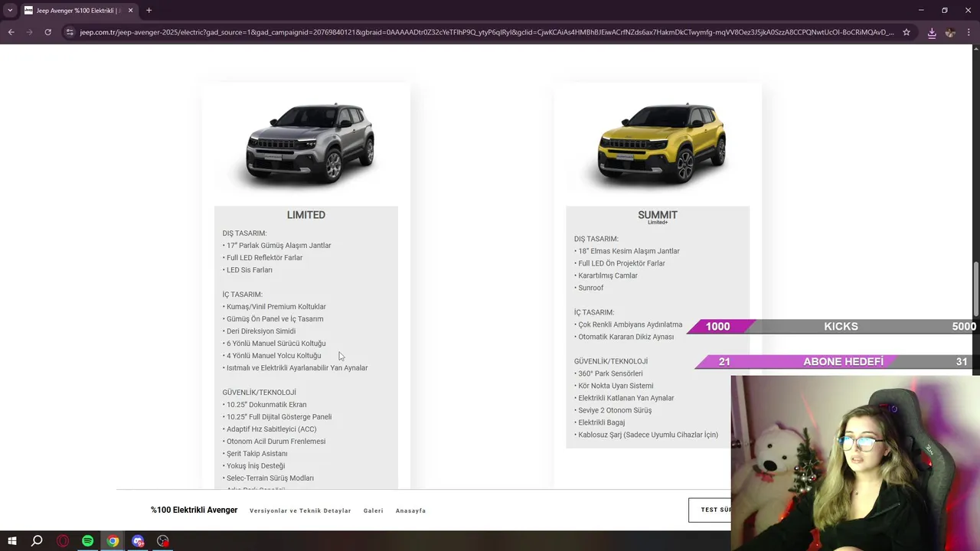Select the Jeep Avenger %100 Elektrikli tab
980x551 pixels.
pos(79,11)
